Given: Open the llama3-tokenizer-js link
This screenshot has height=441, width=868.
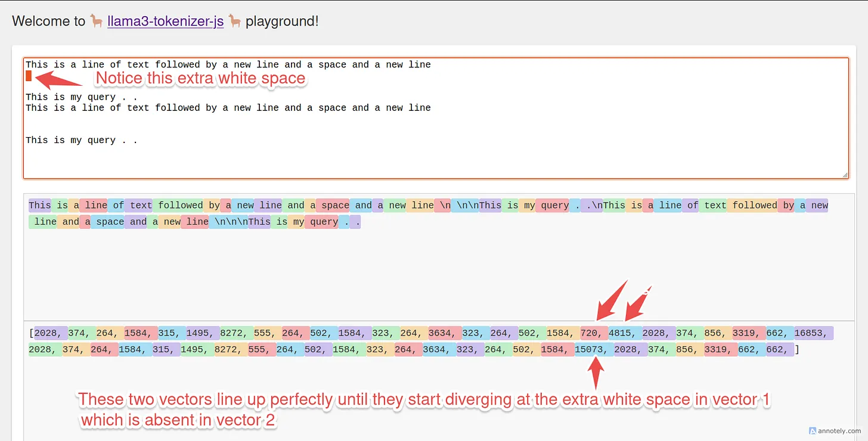Looking at the screenshot, I should click(165, 21).
